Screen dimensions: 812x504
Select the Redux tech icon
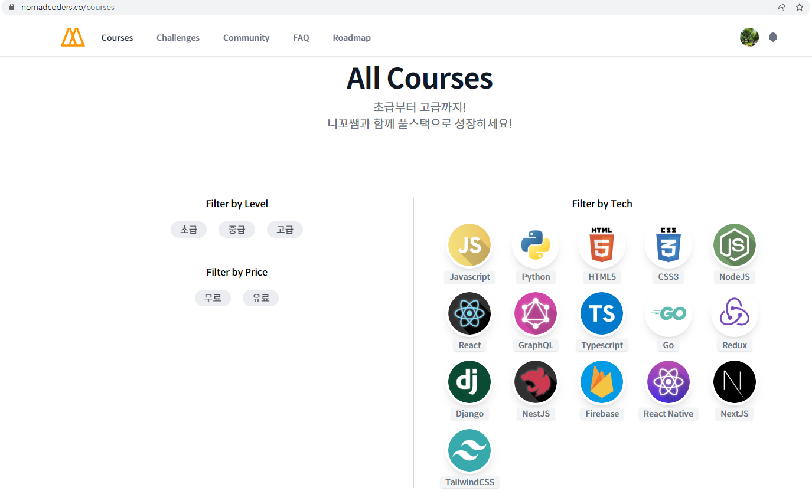click(x=734, y=313)
